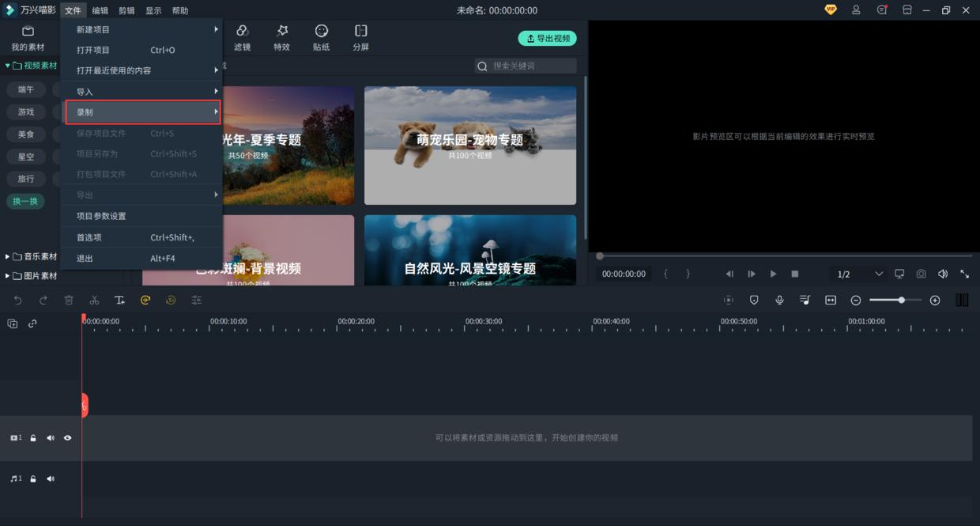The width and height of the screenshot is (980, 526).
Task: Open the 滤镜 filters panel
Action: pos(242,37)
